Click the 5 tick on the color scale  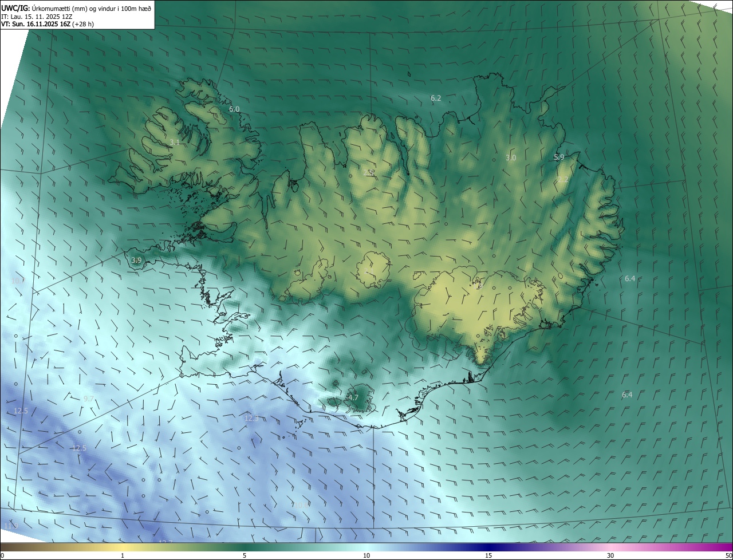click(x=245, y=555)
